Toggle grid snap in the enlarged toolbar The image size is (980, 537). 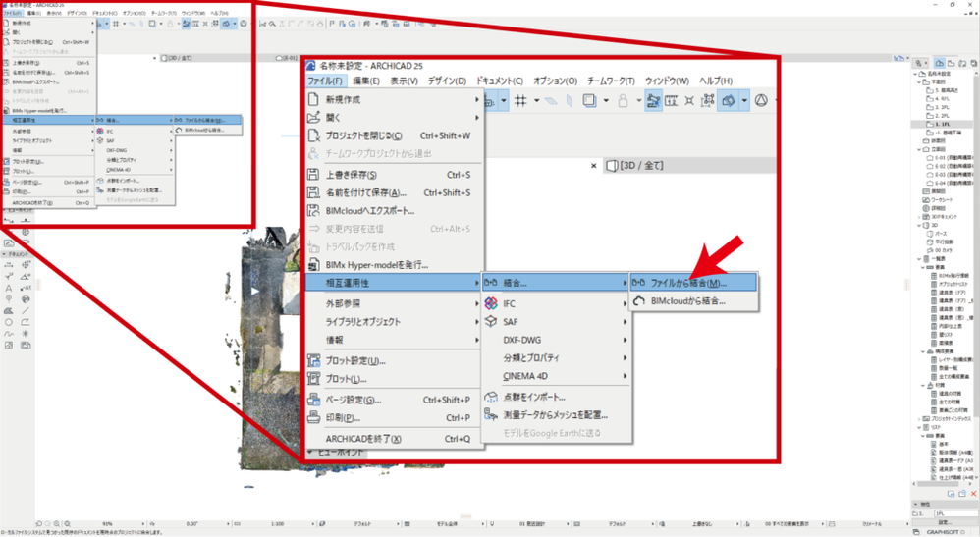click(520, 100)
